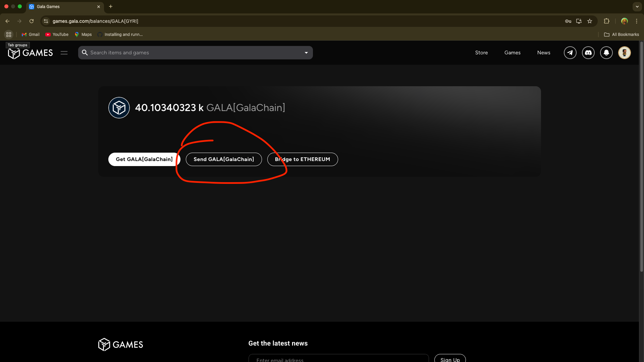Screen dimensions: 644x362
Task: Open the YouTube bookmark
Action: pyautogui.click(x=57, y=35)
